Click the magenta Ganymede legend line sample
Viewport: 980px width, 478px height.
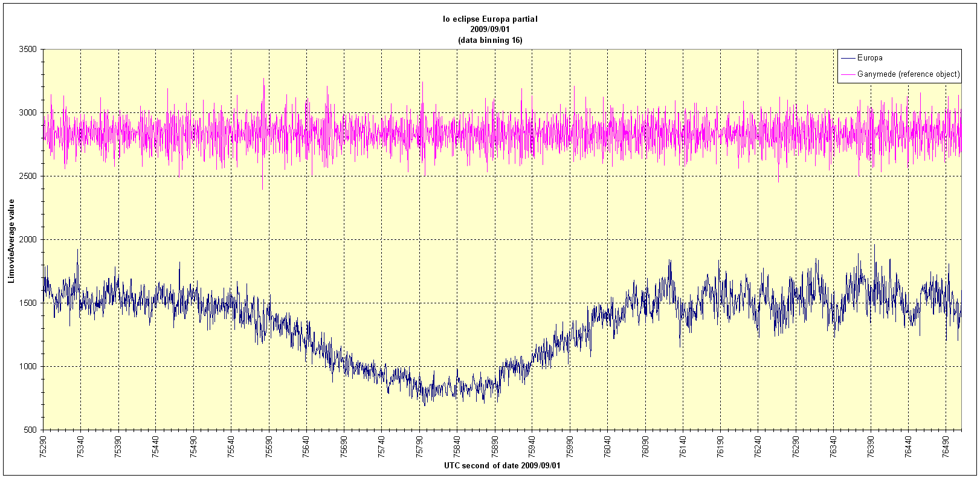click(x=848, y=74)
